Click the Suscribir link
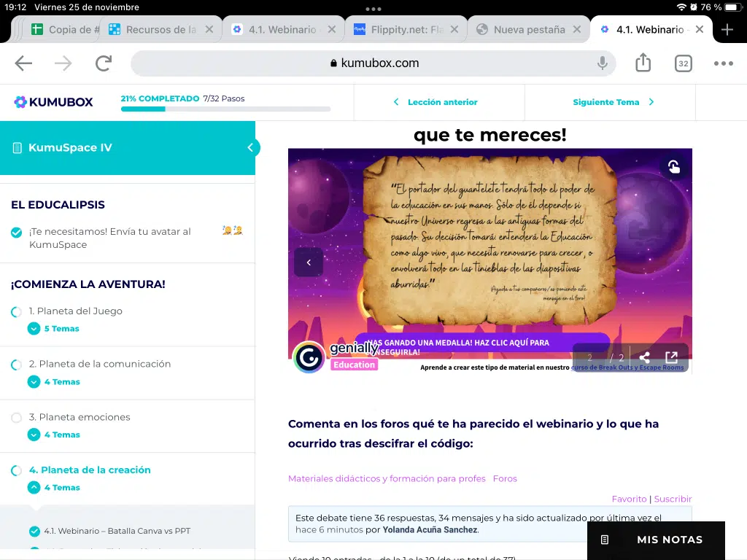The height and width of the screenshot is (560, 747). coord(673,499)
